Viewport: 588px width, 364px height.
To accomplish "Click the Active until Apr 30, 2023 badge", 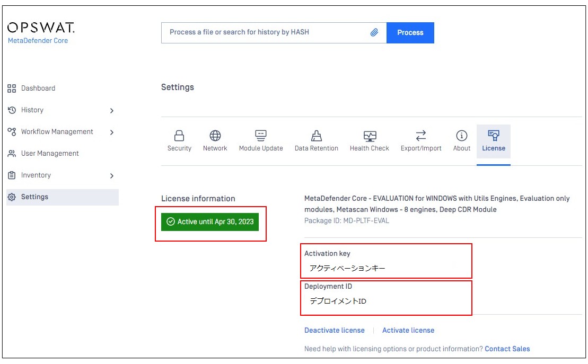I will pos(210,222).
